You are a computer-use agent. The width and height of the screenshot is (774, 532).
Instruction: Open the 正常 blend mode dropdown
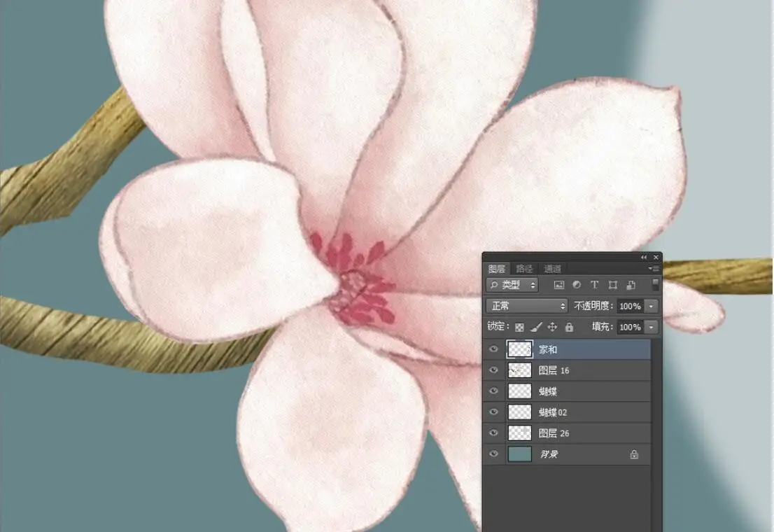point(527,306)
